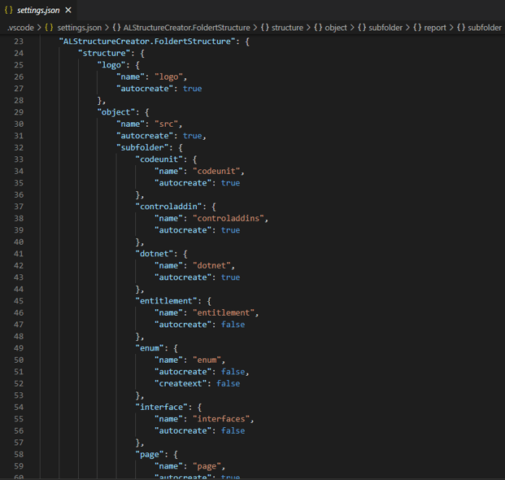Open the settings.json breadcrumb item
The image size is (505, 480).
coord(79,28)
